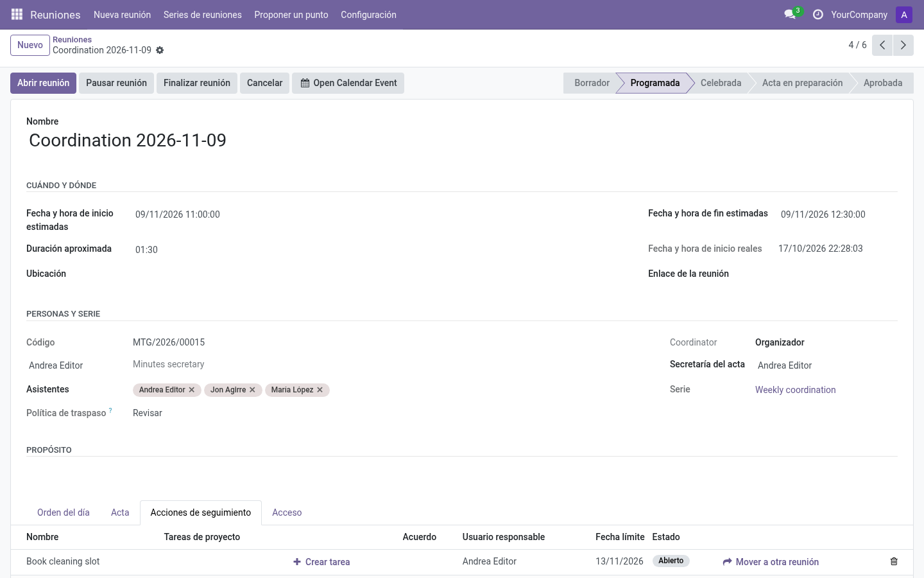Open the activities clock icon
The width and height of the screenshot is (924, 578).
[817, 14]
